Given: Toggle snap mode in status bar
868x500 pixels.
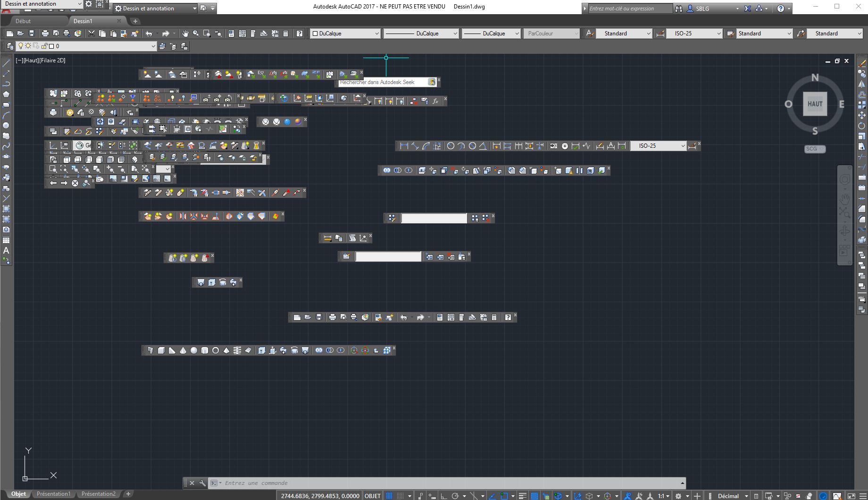Looking at the screenshot, I should (x=400, y=496).
